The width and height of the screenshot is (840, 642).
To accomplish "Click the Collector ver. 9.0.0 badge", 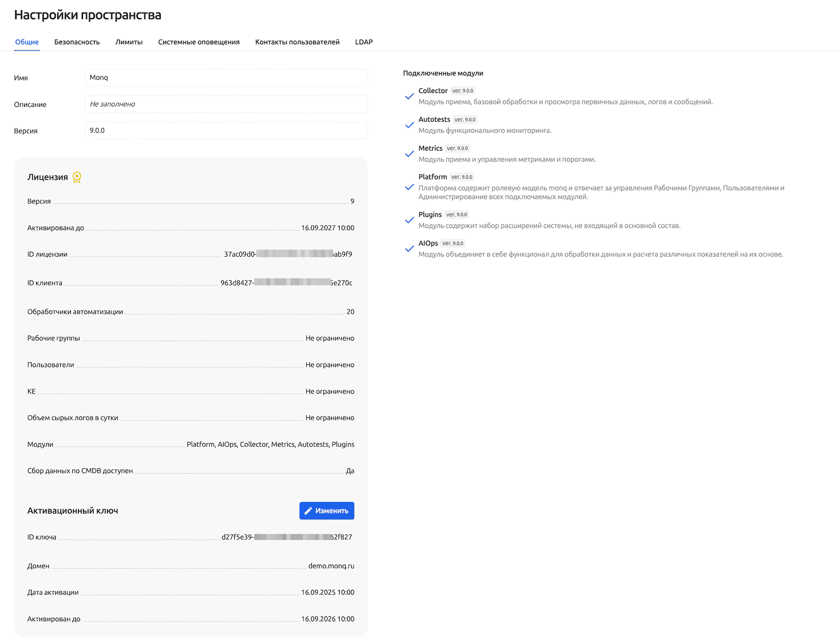I will [463, 91].
